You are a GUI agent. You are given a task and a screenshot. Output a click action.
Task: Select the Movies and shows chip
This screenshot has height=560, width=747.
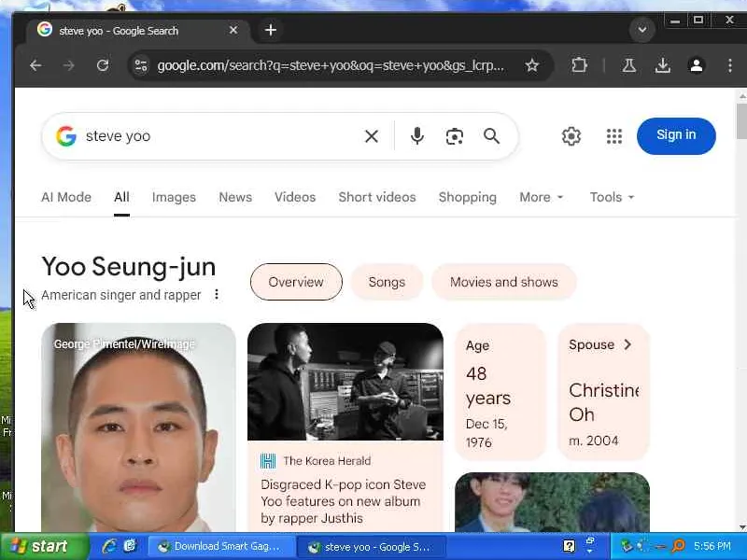503,282
